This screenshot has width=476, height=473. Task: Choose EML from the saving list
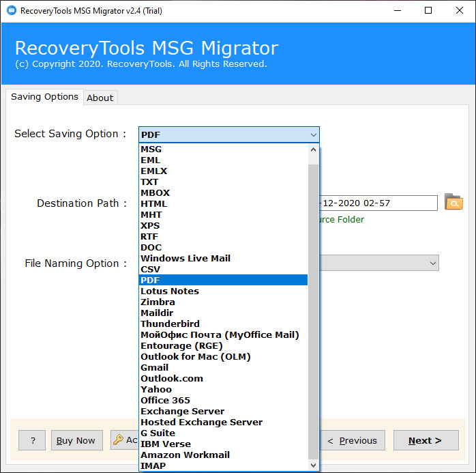pos(224,160)
